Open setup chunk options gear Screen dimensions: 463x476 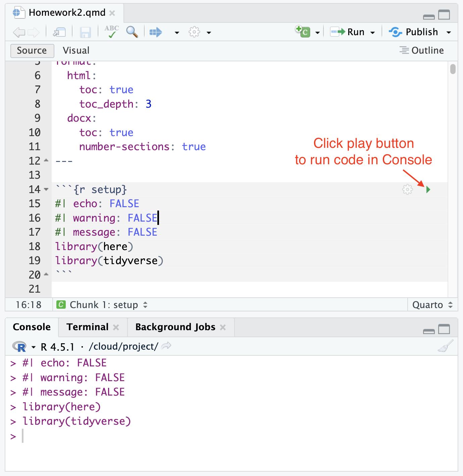[x=408, y=189]
